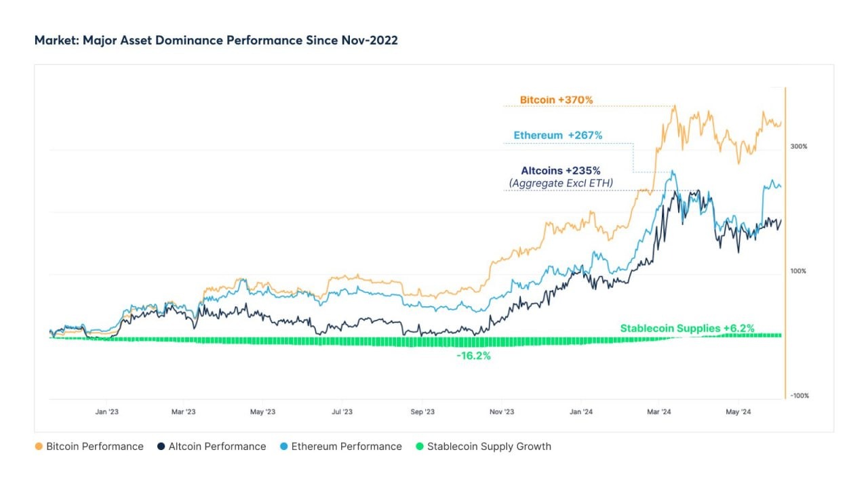
Task: Click the -100% y-axis label
Action: [x=798, y=396]
